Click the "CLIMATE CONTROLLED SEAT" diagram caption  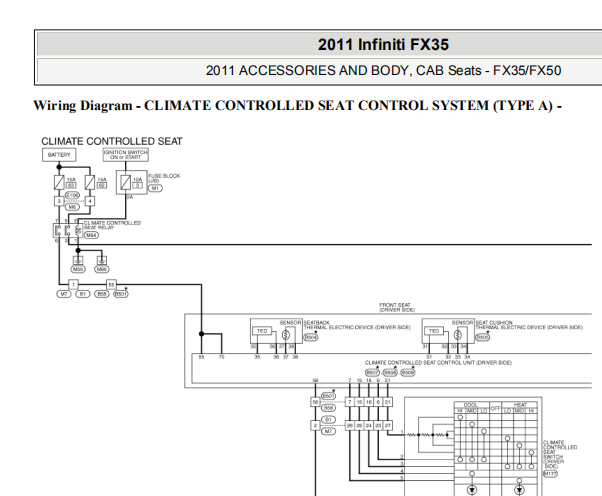tap(112, 141)
